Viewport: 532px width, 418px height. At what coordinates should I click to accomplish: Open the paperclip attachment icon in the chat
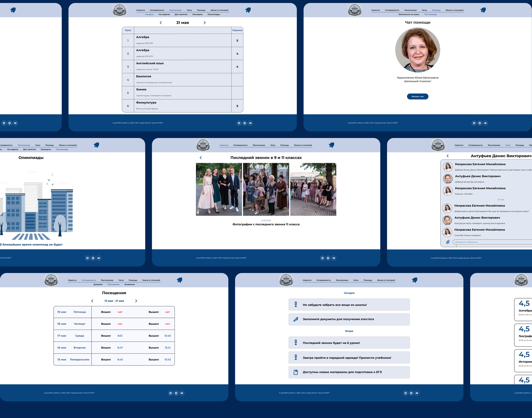click(x=448, y=242)
